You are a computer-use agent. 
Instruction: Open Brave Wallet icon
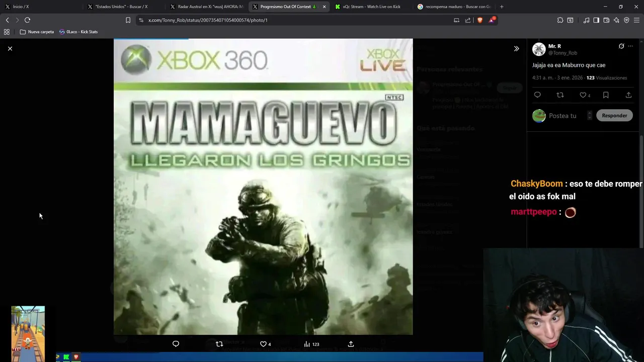606,20
